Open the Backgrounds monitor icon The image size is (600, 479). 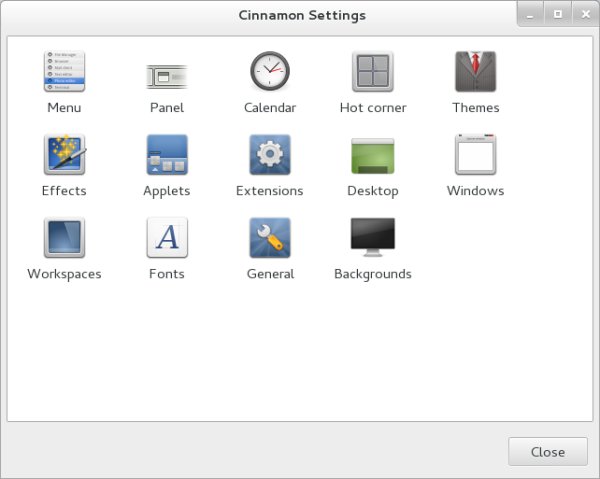(373, 237)
